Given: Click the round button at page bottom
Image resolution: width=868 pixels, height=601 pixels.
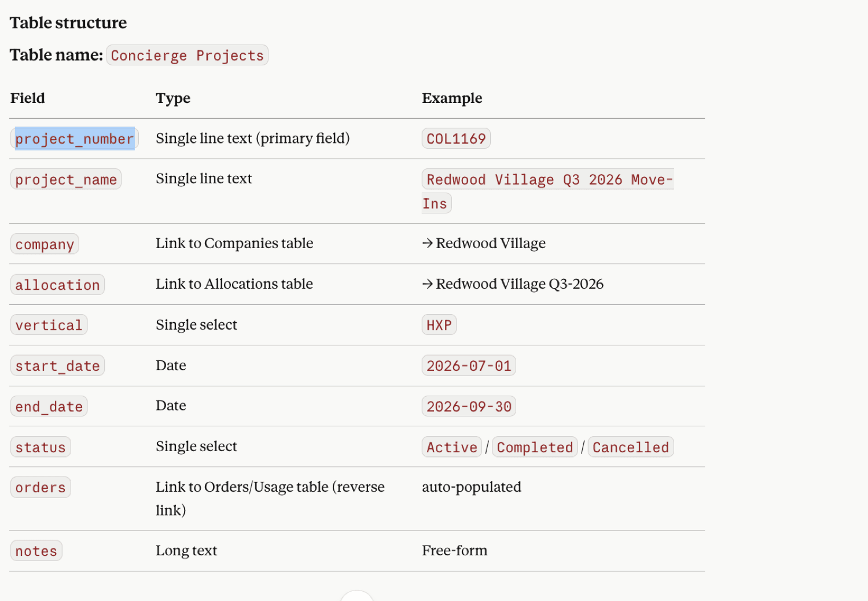Looking at the screenshot, I should click(356, 597).
